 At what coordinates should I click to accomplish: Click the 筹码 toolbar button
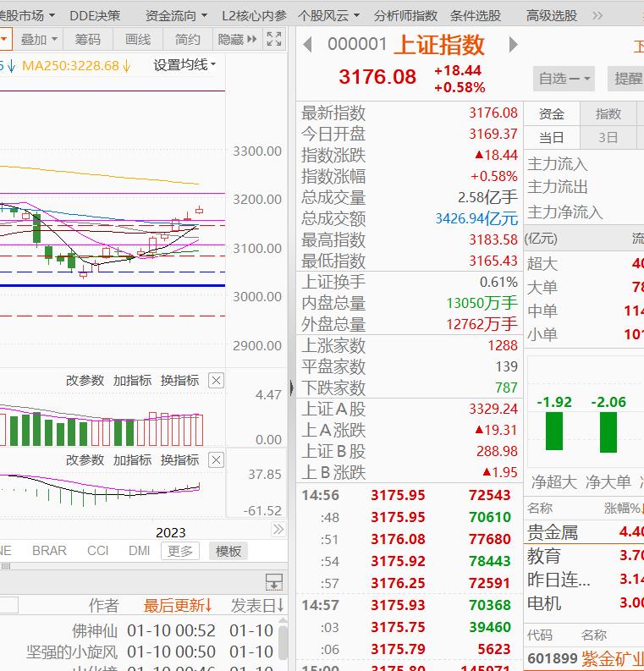click(x=88, y=40)
